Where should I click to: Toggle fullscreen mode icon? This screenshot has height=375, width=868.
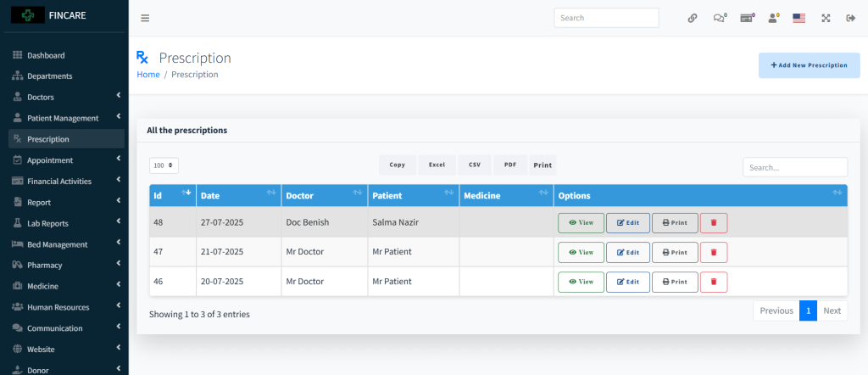[825, 18]
